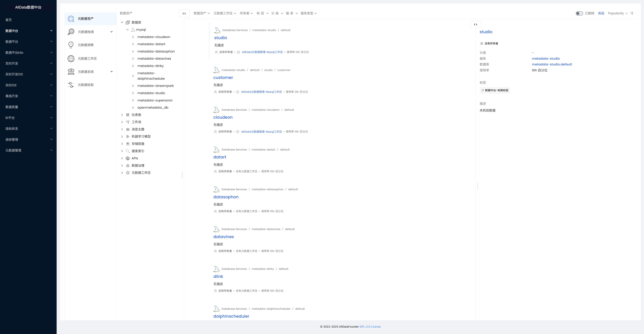Expand 实时开发 sidebar menu
The height and width of the screenshot is (334, 644).
28,64
